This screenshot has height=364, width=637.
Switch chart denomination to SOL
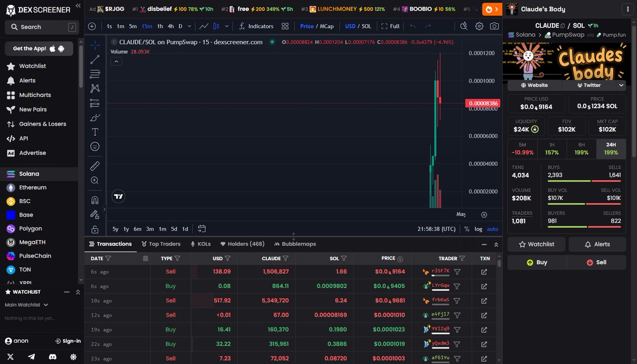pos(366,26)
